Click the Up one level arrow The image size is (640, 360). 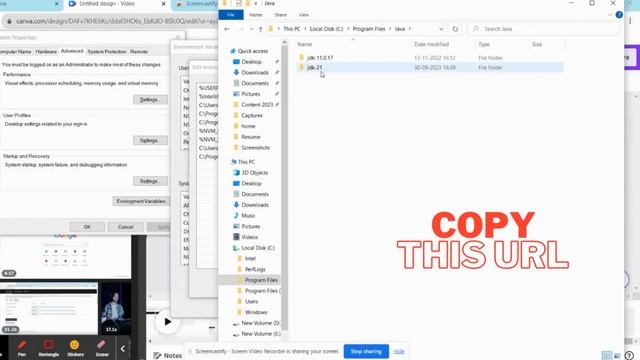[260, 29]
